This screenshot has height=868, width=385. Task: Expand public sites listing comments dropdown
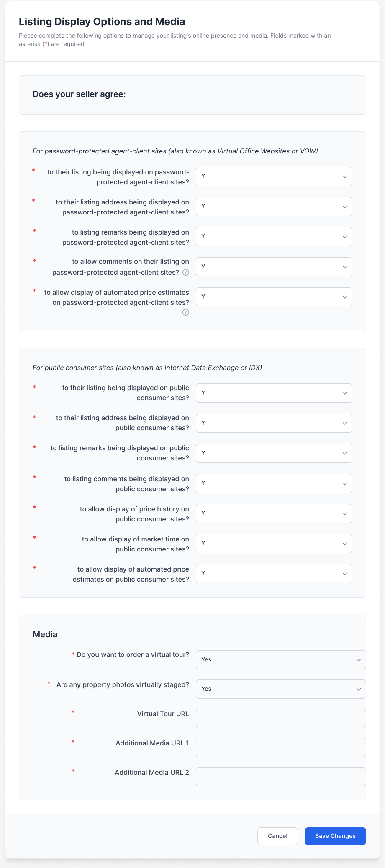tap(274, 483)
